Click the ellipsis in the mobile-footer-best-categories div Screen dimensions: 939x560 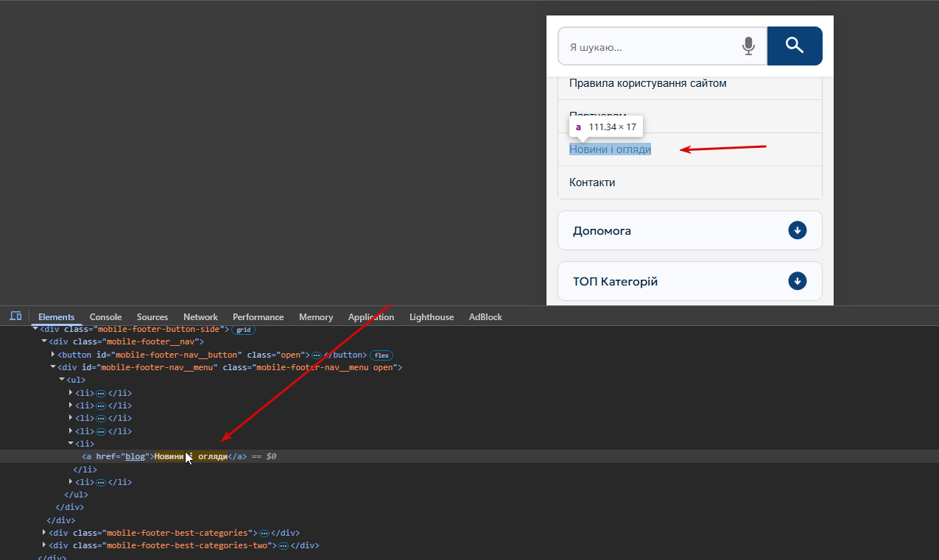pos(264,533)
